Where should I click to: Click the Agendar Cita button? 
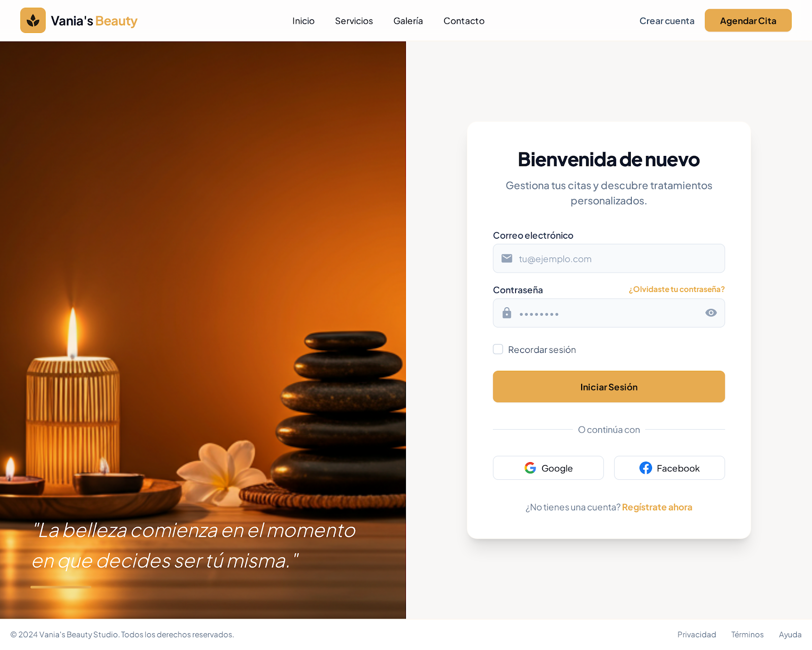coord(748,20)
